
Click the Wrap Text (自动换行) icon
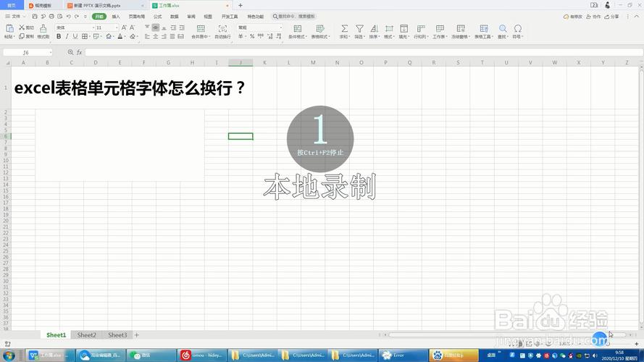pos(222,28)
